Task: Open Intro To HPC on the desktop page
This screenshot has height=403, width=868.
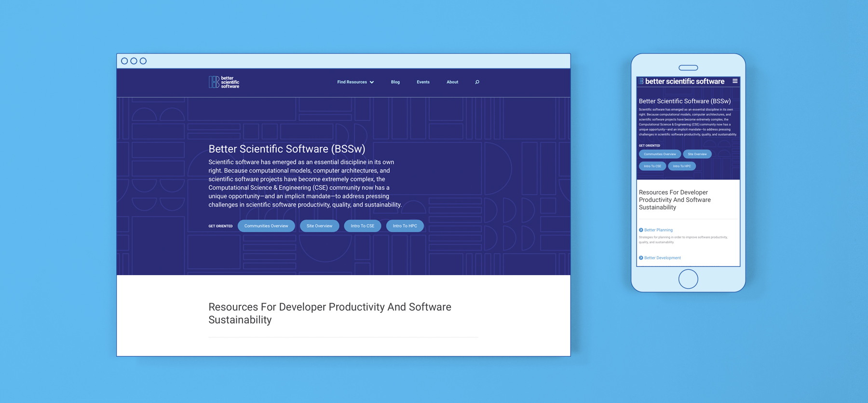Action: click(x=405, y=226)
